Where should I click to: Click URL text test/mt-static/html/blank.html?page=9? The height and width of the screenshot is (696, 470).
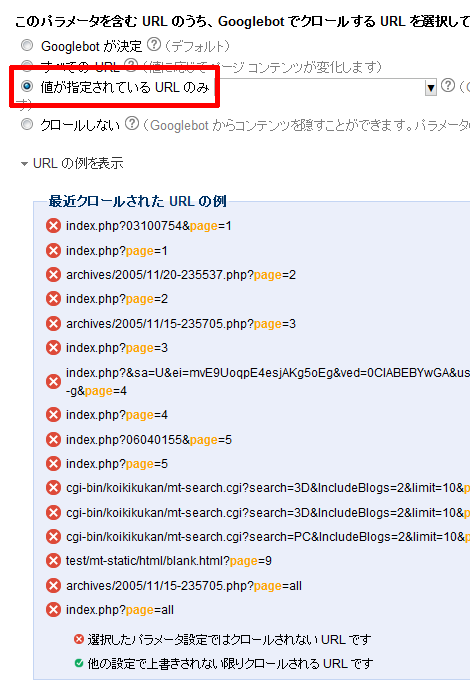[169, 561]
